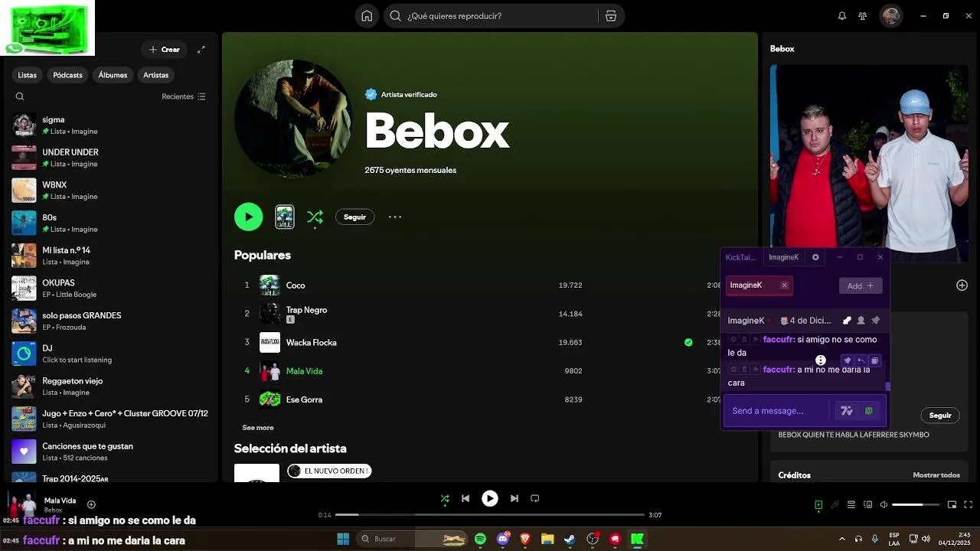Screen dimensions: 980x551
Task: Open the notifications bell
Action: 842,16
